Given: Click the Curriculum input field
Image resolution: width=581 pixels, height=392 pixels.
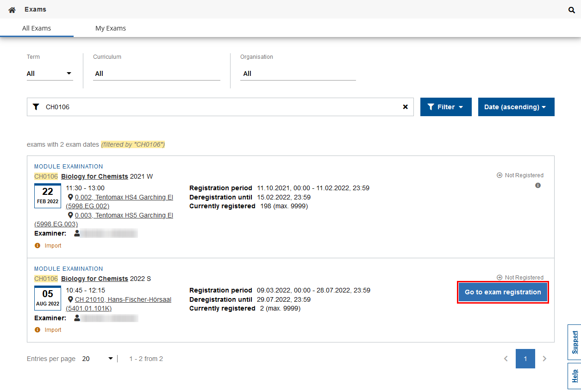Looking at the screenshot, I should tap(156, 74).
